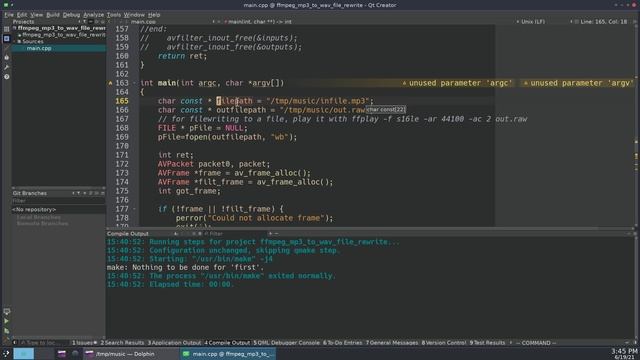Select main.cpp Qt Creator taskbar entry
Screen dimensions: 640x360
pos(229,354)
